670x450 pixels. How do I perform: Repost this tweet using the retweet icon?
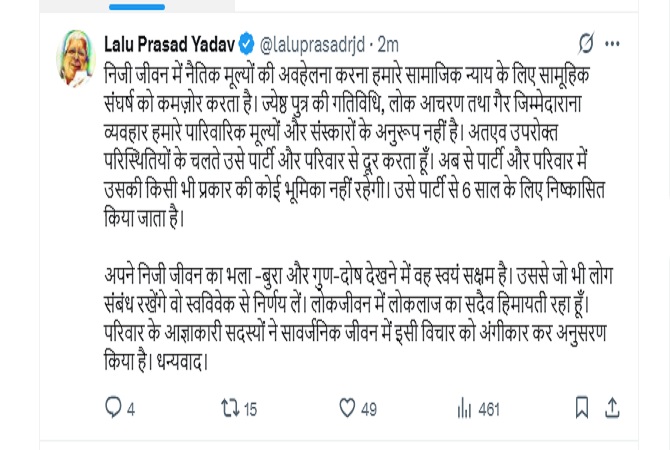228,407
